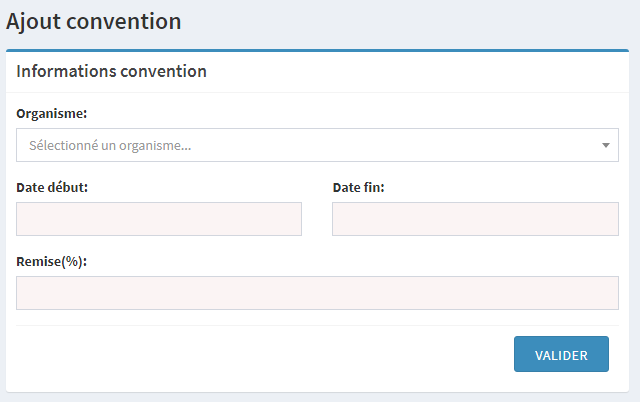Submit the convention form with VALIDER
This screenshot has width=640, height=402.
tap(561, 354)
